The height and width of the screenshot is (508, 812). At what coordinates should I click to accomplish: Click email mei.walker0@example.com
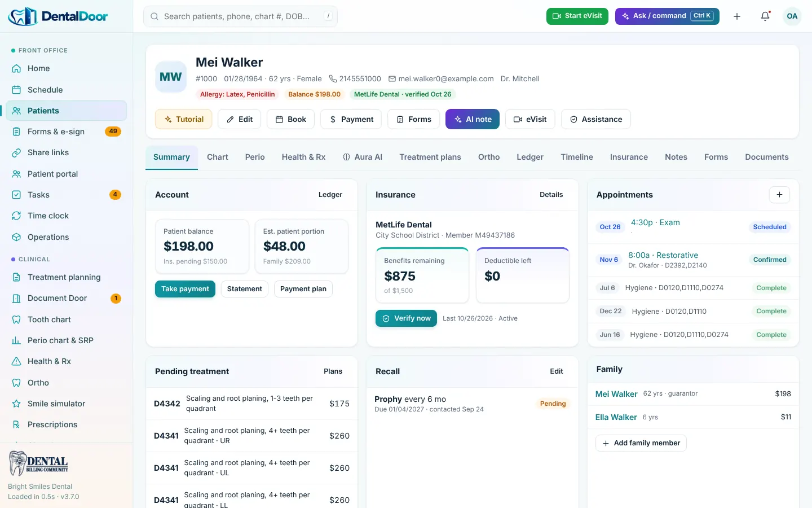[441, 79]
